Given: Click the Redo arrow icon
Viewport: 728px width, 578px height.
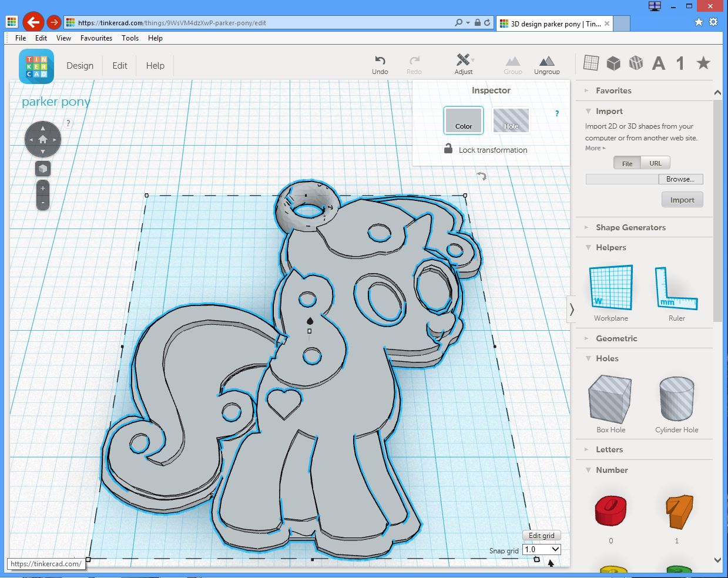Looking at the screenshot, I should [414, 60].
